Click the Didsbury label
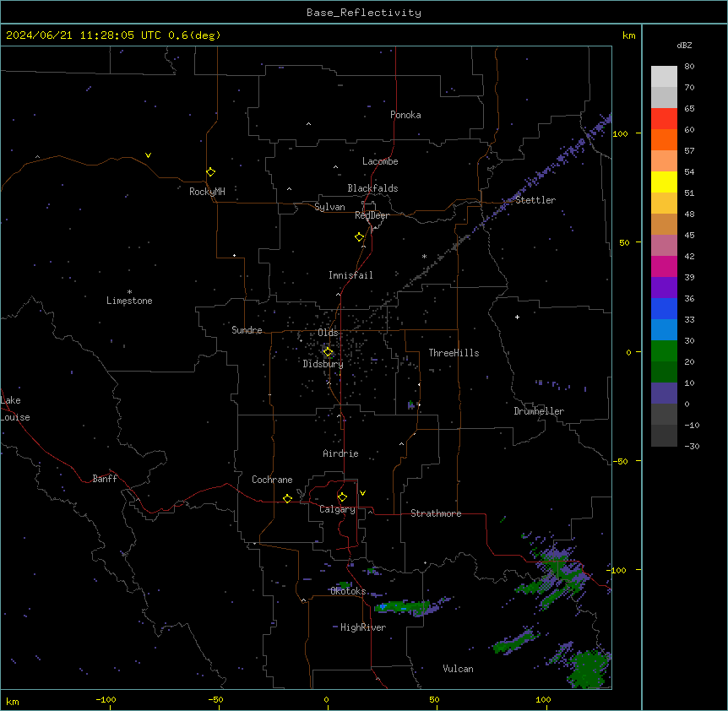This screenshot has height=711, width=728. click(323, 364)
